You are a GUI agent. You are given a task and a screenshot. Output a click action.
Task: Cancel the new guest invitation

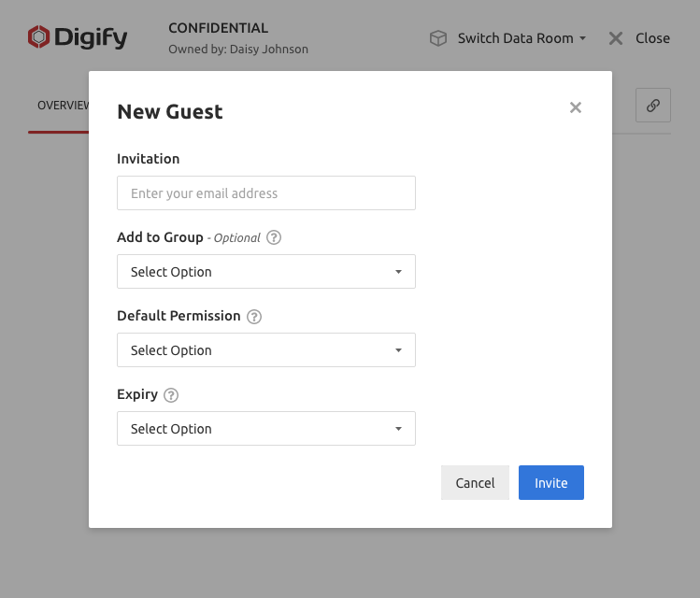pos(475,483)
